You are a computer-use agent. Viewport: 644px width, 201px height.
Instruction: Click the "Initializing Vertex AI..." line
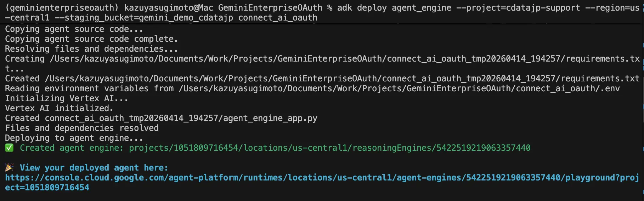coord(67,98)
